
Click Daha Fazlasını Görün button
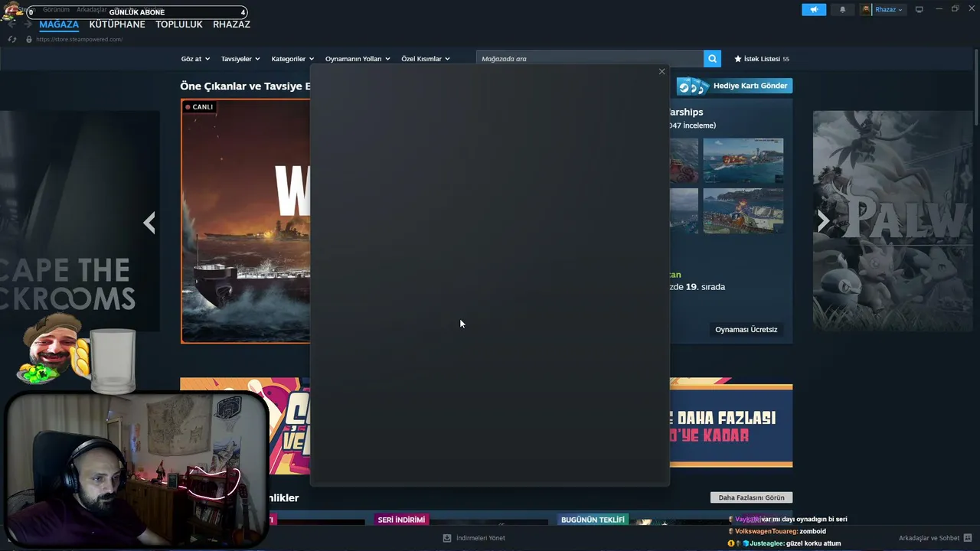pyautogui.click(x=751, y=497)
